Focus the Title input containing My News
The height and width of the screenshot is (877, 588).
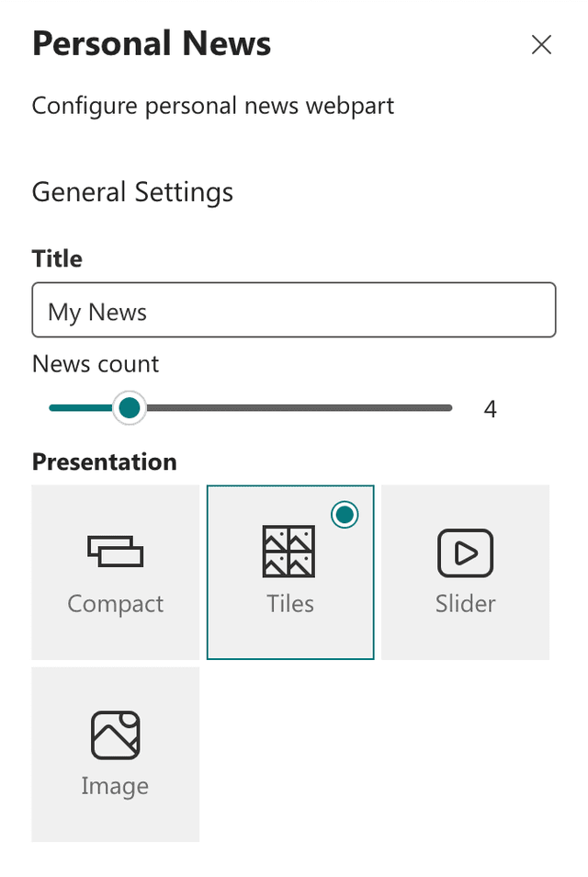[294, 310]
